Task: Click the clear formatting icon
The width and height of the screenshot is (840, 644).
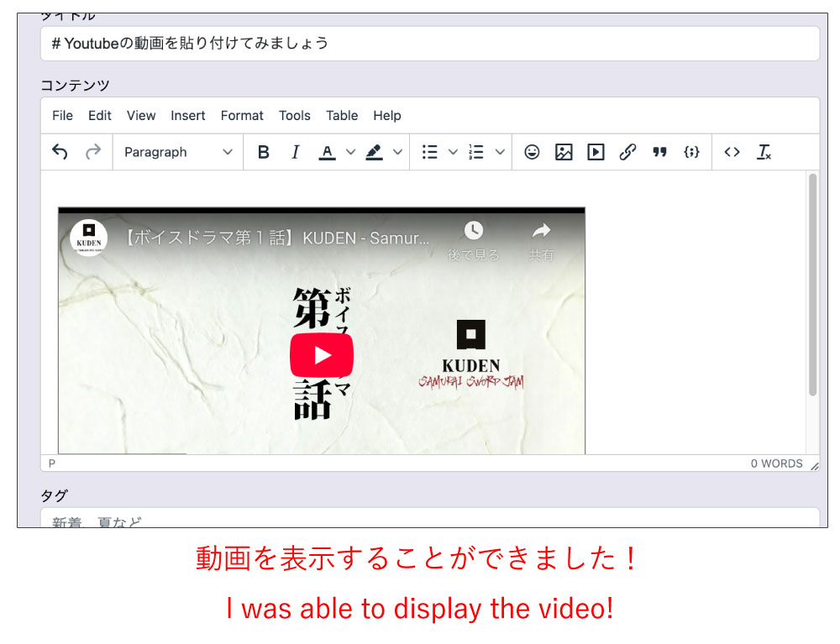Action: click(x=764, y=152)
